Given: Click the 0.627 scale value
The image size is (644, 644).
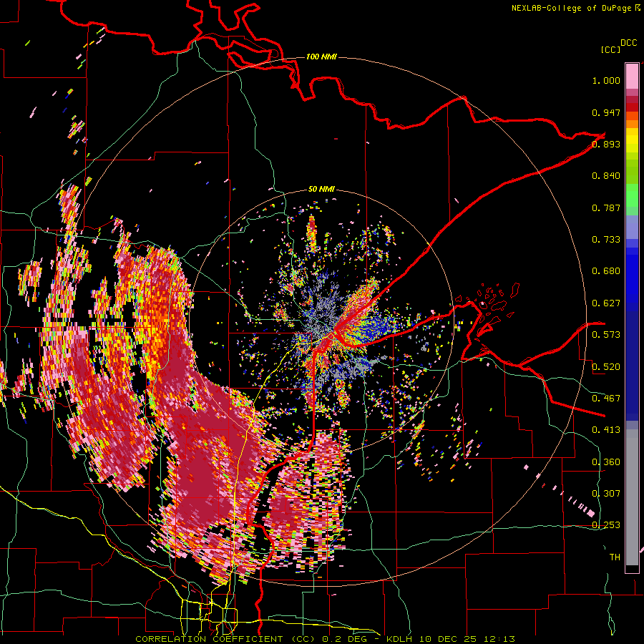Looking at the screenshot, I should tap(606, 303).
